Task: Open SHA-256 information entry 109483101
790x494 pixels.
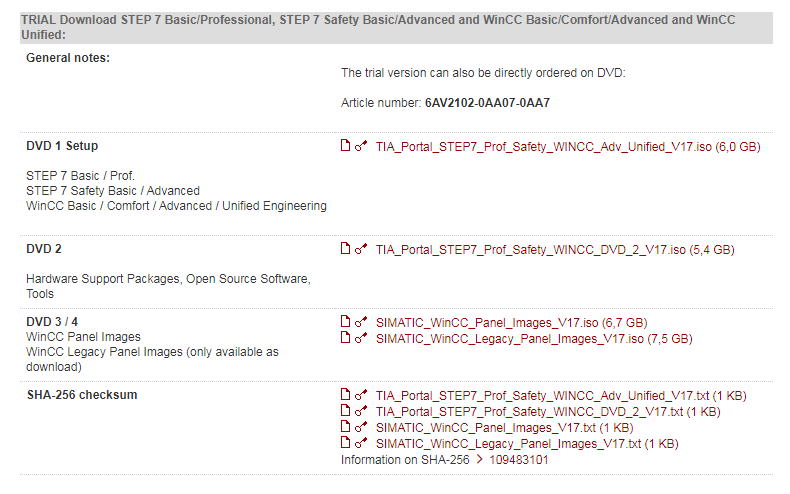Action: coord(518,460)
